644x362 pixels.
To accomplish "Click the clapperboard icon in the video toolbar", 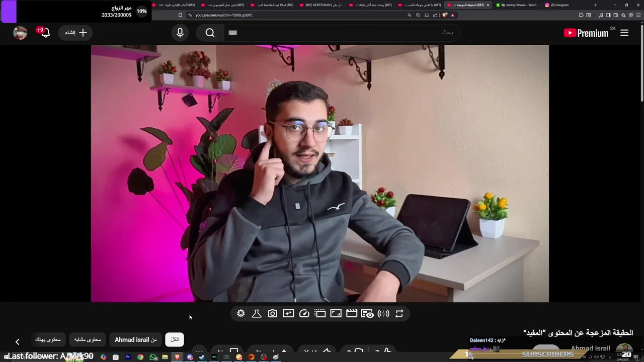I will click(352, 314).
